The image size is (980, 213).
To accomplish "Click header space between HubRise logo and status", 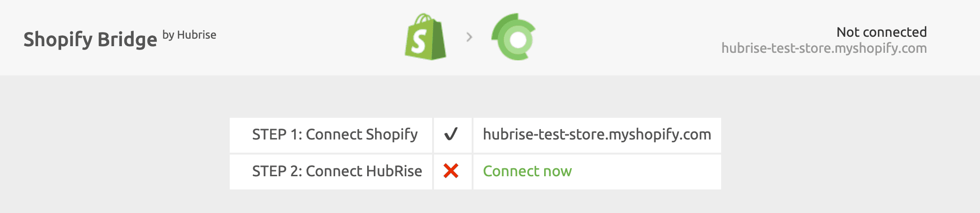I will [626, 38].
